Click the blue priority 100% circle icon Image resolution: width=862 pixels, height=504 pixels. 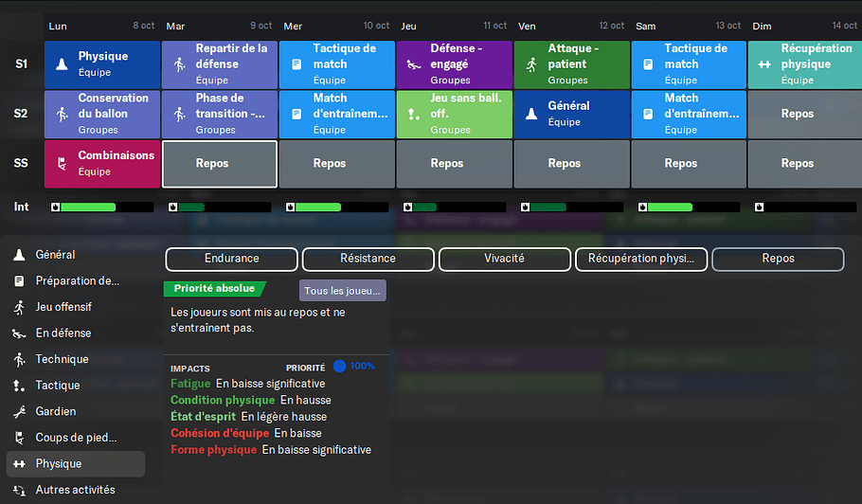[x=340, y=366]
